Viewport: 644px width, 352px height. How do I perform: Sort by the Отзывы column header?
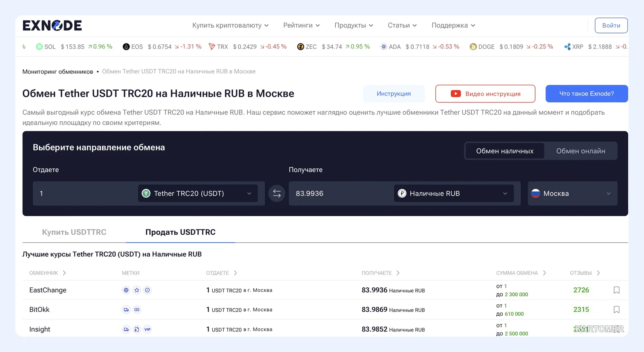point(585,273)
